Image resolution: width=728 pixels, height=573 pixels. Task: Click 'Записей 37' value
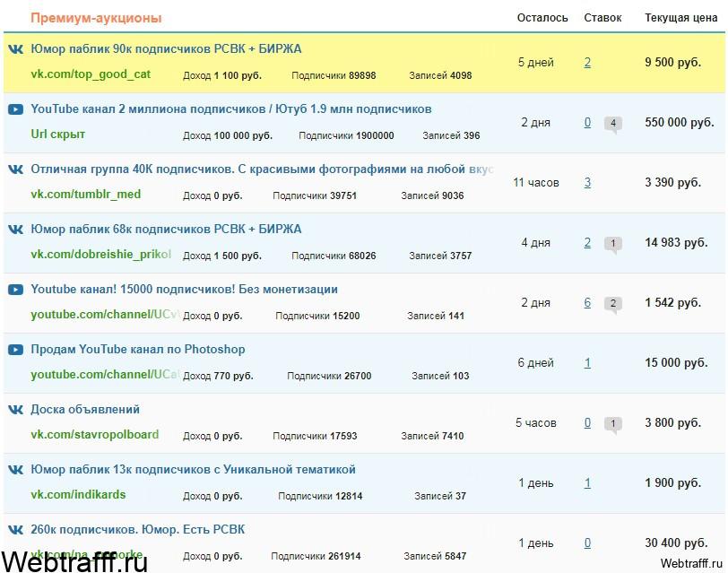tap(440, 496)
